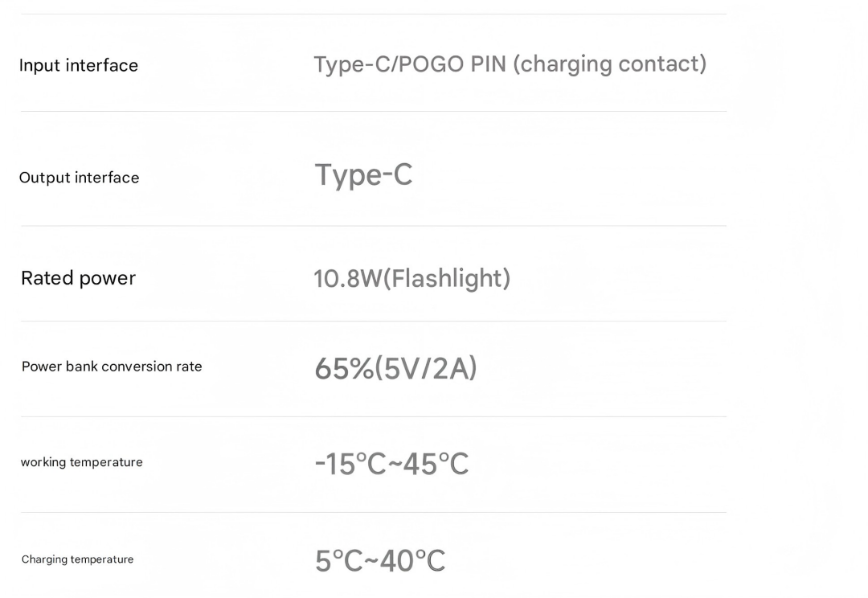
Task: Click the word 'interface' in 'Output interface'
Action: point(108,178)
